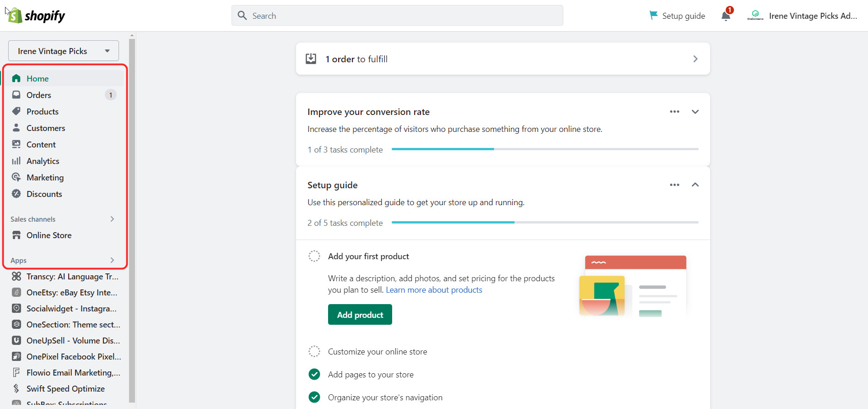Click the OneUpSell app icon
Image resolution: width=868 pixels, height=409 pixels.
(x=16, y=340)
